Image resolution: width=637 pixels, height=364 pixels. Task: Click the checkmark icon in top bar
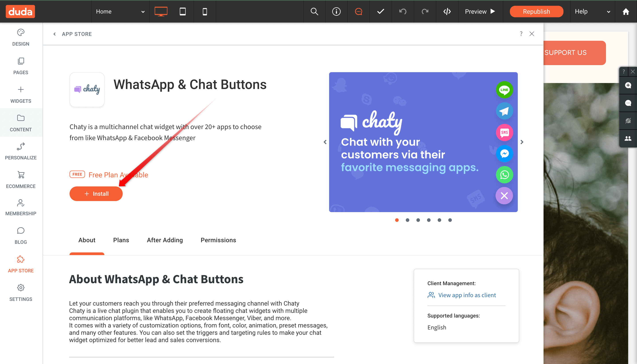tap(381, 12)
